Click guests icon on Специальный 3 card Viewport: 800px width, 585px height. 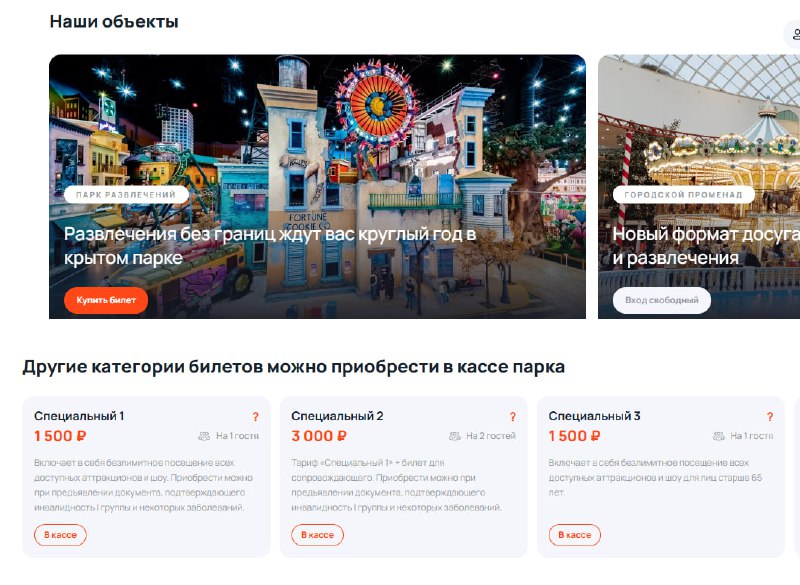718,436
